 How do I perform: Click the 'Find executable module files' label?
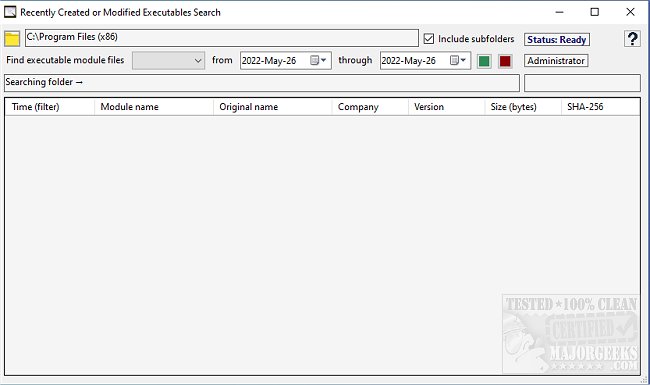pyautogui.click(x=65, y=61)
